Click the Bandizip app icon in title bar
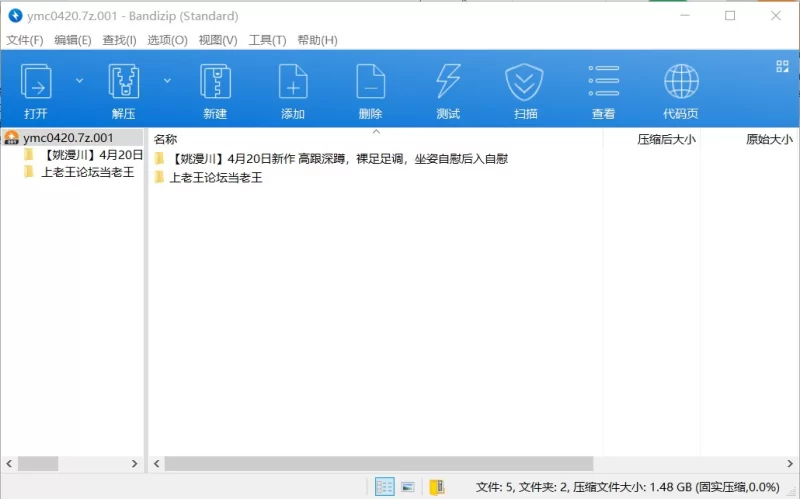The height and width of the screenshot is (499, 800). tap(15, 16)
